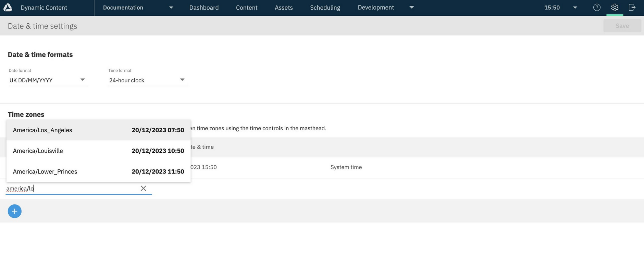Open the Time format dropdown

[x=148, y=80]
